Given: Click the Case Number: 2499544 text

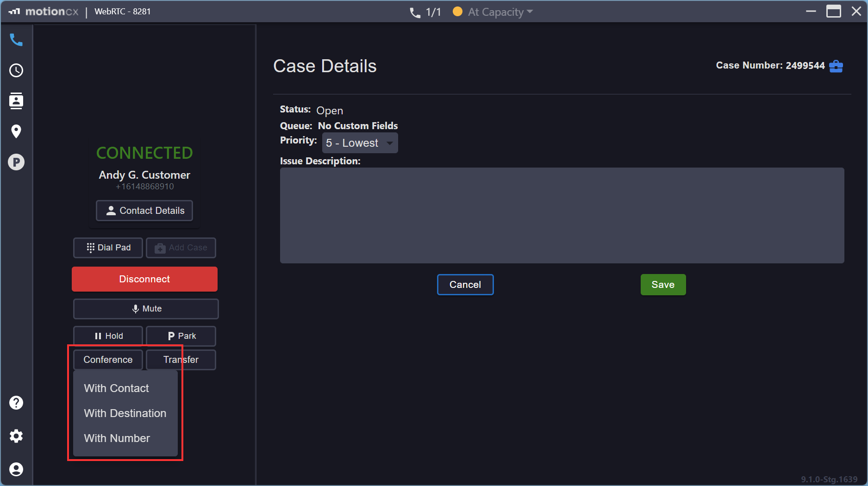Looking at the screenshot, I should (x=770, y=66).
